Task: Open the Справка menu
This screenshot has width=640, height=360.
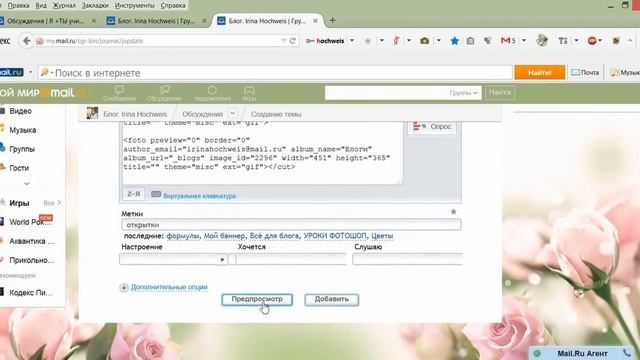Action: (173, 5)
